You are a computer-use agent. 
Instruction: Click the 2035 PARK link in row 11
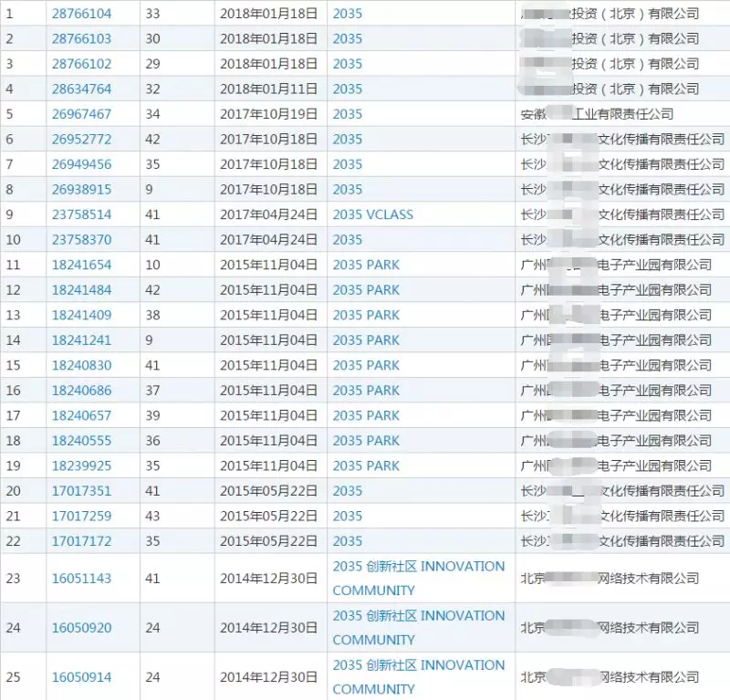[x=366, y=265]
